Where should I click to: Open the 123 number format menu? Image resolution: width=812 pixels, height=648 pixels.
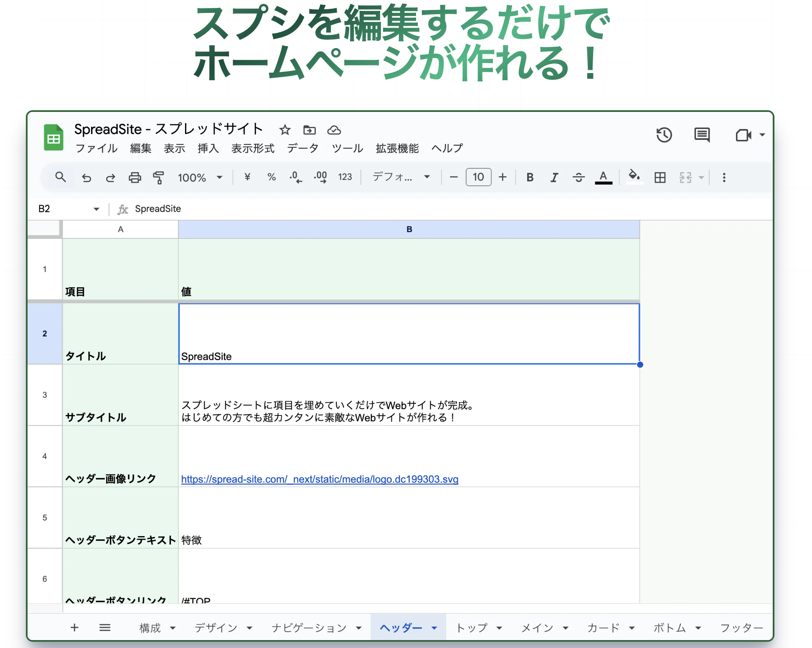pos(345,177)
